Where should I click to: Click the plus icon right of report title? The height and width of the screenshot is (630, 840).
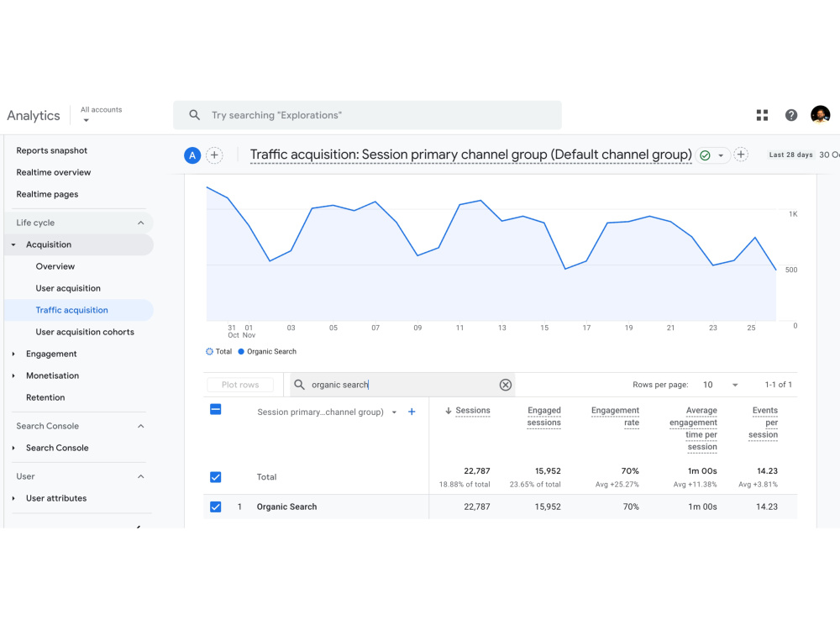click(x=740, y=155)
